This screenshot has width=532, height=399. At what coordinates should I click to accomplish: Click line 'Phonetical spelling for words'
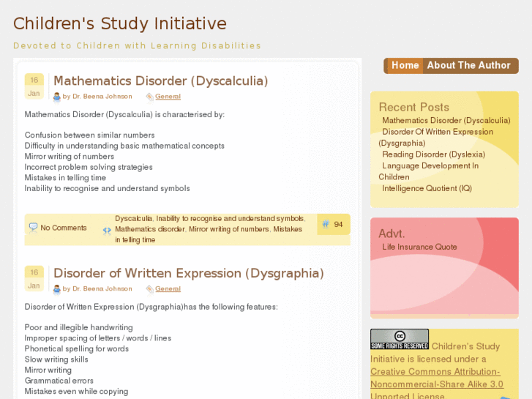click(77, 348)
